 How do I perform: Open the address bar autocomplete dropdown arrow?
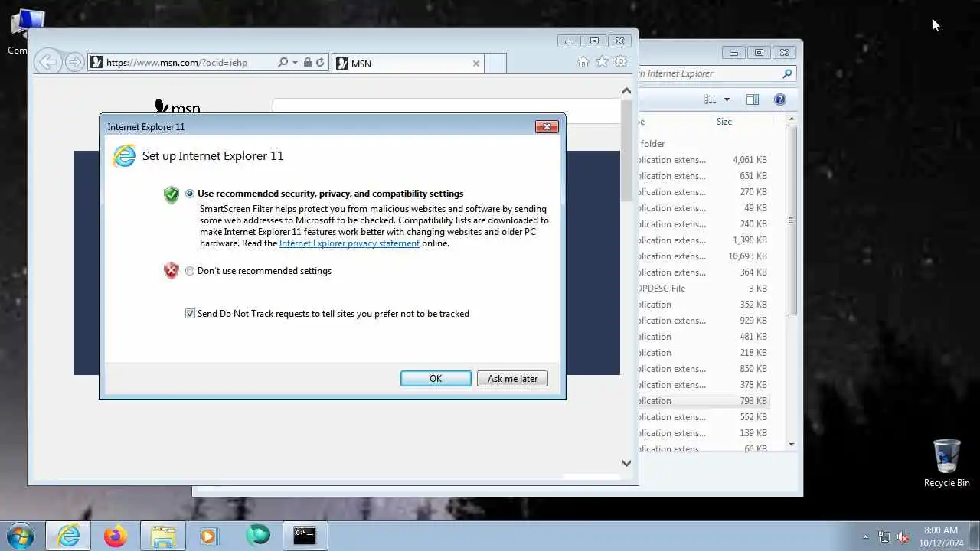pos(295,63)
